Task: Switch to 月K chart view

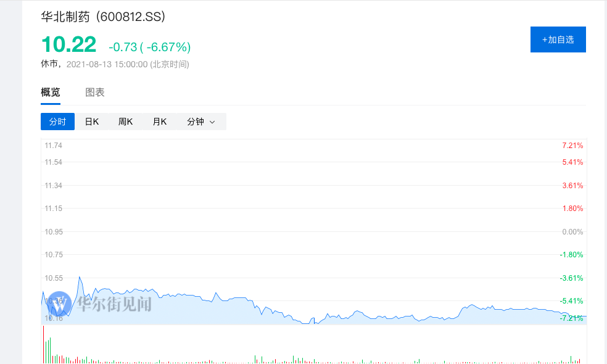Action: click(160, 122)
